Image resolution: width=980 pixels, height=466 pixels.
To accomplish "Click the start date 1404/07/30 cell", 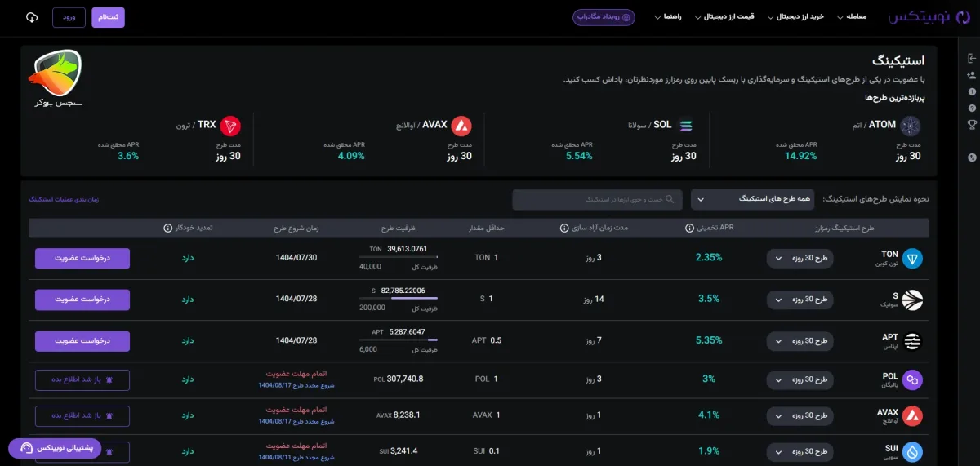I will click(296, 258).
